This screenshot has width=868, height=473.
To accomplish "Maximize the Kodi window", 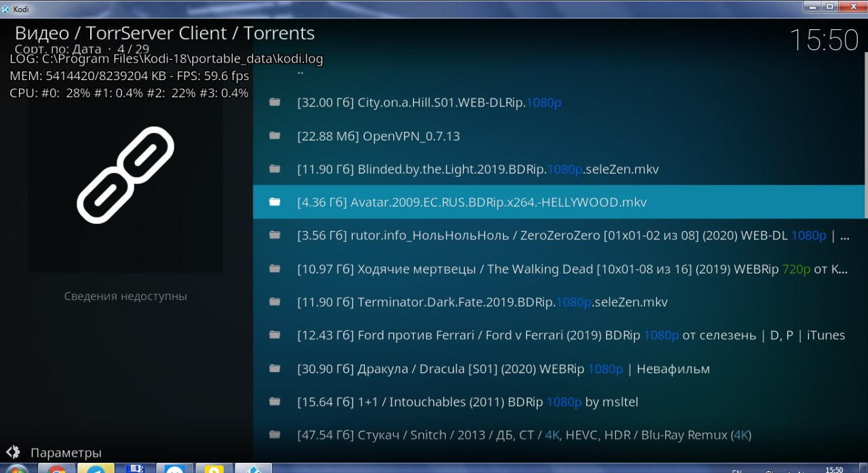I will pos(829,7).
